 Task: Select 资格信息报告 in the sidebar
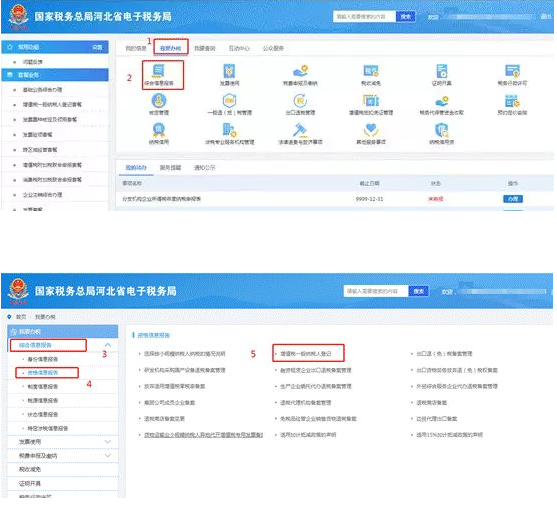tap(43, 373)
